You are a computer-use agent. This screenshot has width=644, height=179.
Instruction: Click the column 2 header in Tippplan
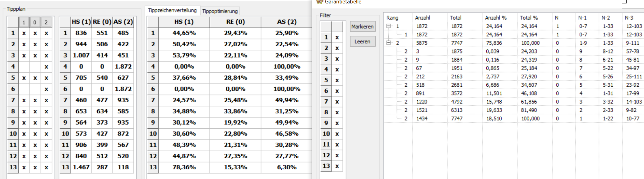point(46,22)
